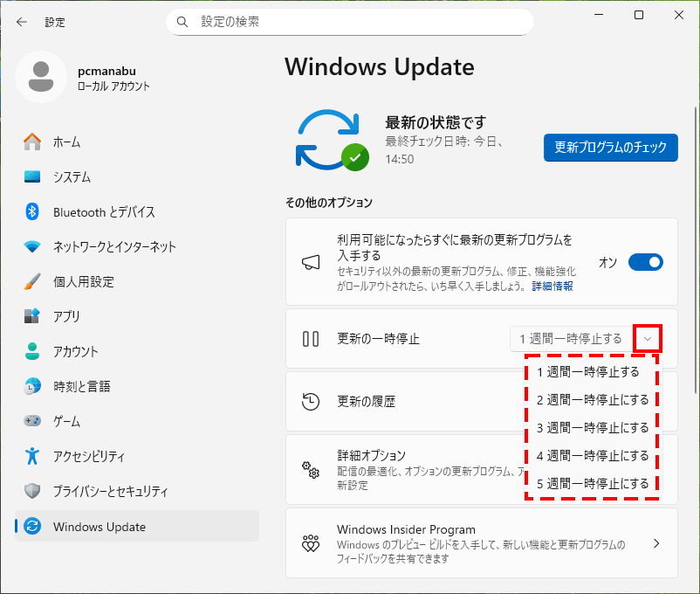The image size is (700, 594).
Task: Open 個人用設定 paintbrush icon
Action: pyautogui.click(x=32, y=282)
